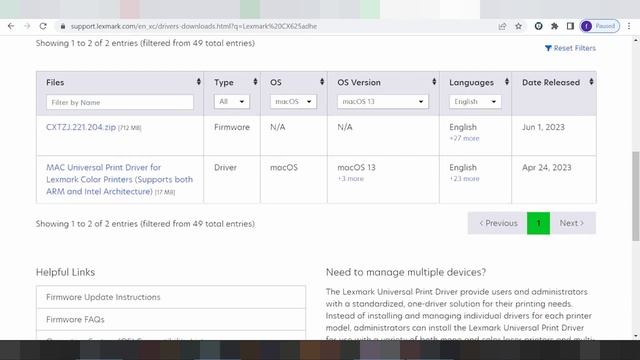Click the Paused profile button
640x360 pixels.
click(x=600, y=26)
